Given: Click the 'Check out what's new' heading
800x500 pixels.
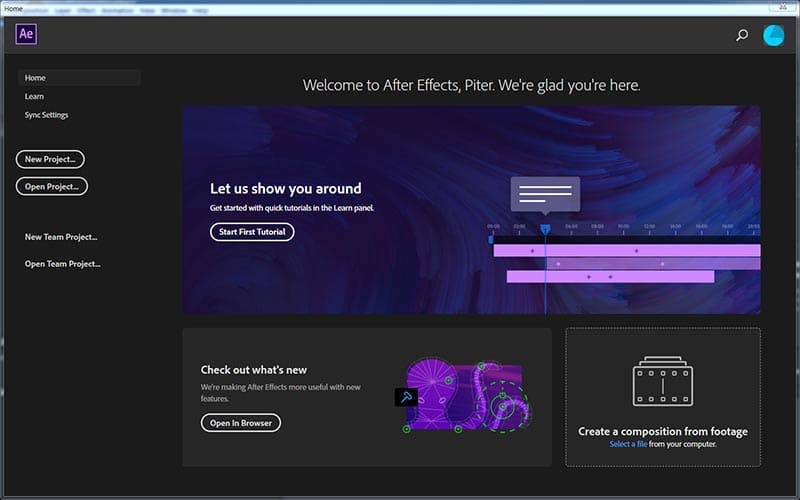Looking at the screenshot, I should pos(254,370).
